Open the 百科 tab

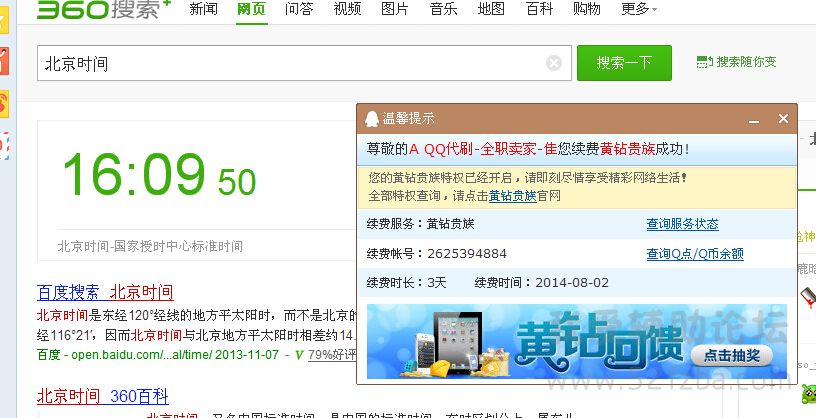[x=539, y=9]
